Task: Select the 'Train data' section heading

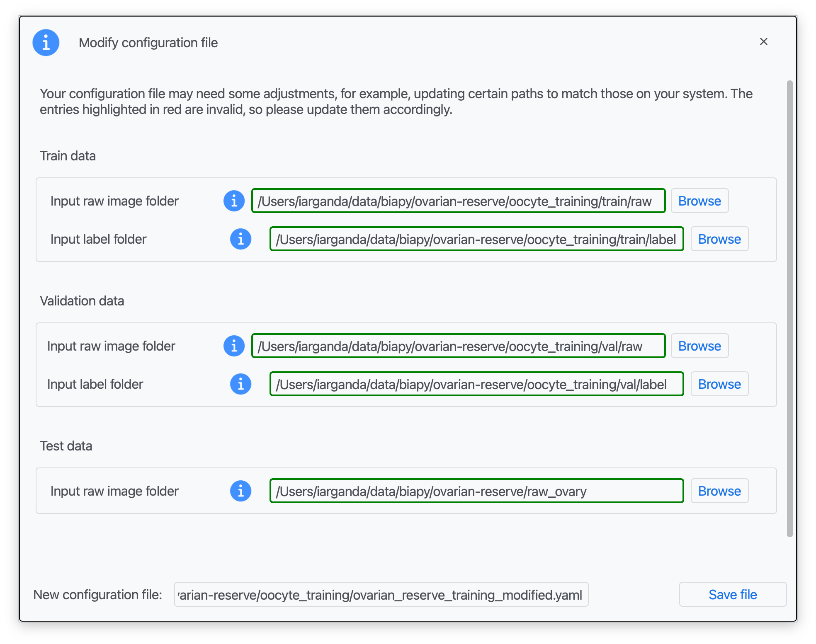Action: coord(68,156)
